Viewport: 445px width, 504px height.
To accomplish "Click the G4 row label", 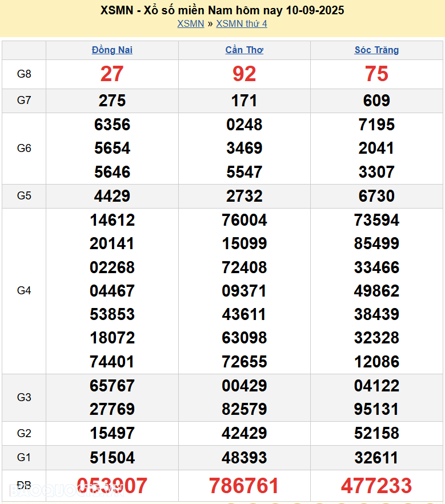I will click(x=24, y=291).
